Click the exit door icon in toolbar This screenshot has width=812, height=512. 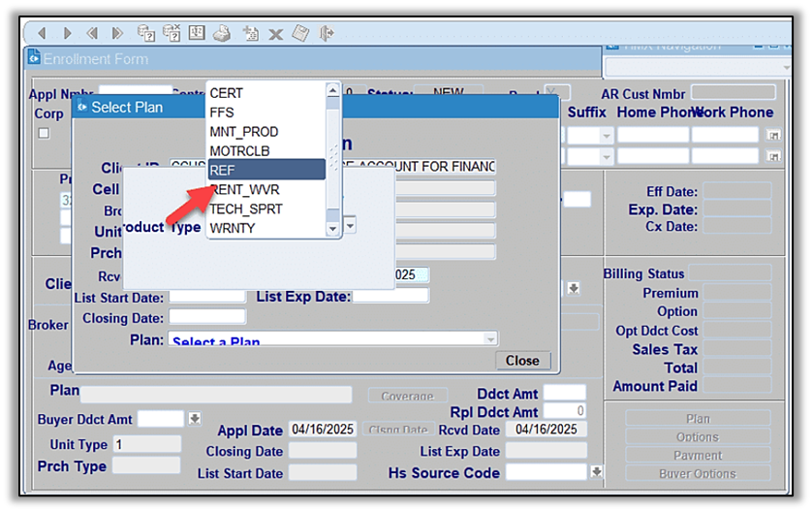click(327, 33)
